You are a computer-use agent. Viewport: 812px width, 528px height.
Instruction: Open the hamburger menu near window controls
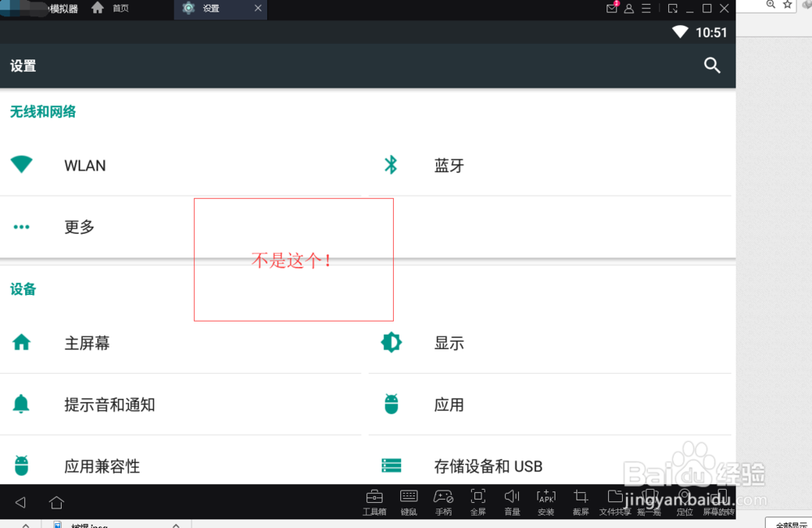coord(646,8)
